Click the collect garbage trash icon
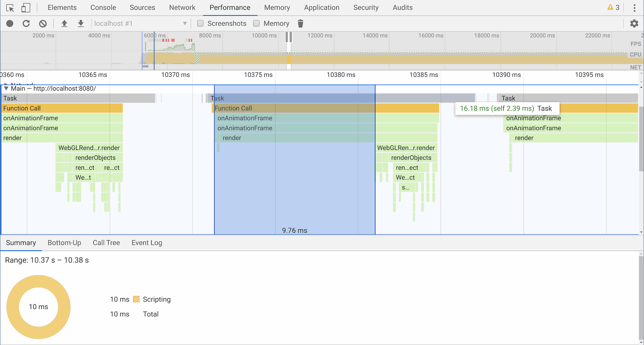This screenshot has width=644, height=345. (x=300, y=24)
